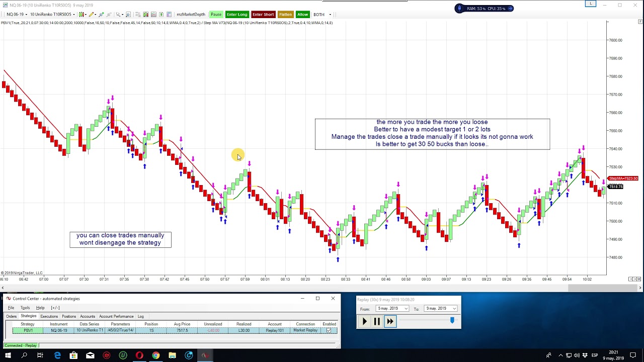The width and height of the screenshot is (644, 362).
Task: Click the replay fast-forward button
Action: (x=390, y=321)
